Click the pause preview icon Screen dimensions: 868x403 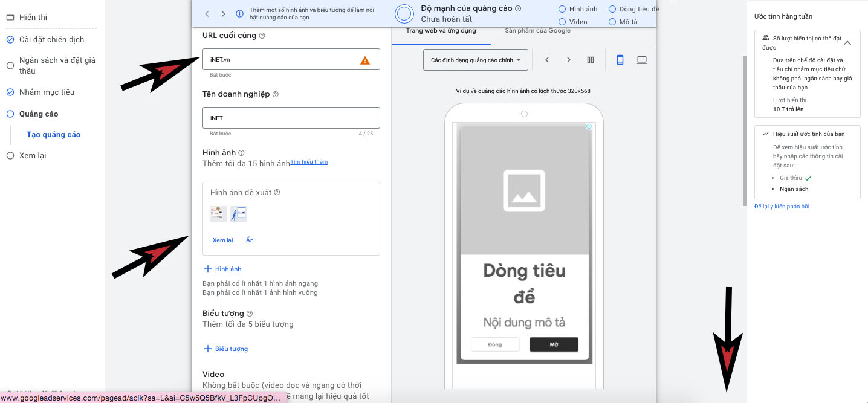click(591, 60)
